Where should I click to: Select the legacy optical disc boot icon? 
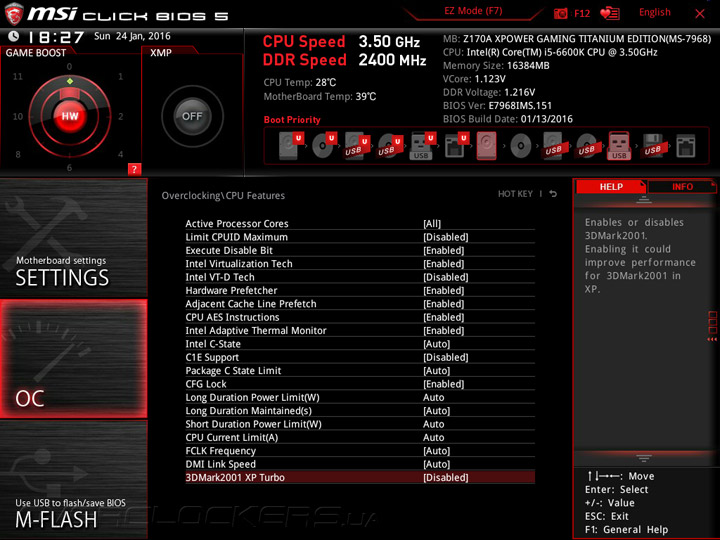521,146
